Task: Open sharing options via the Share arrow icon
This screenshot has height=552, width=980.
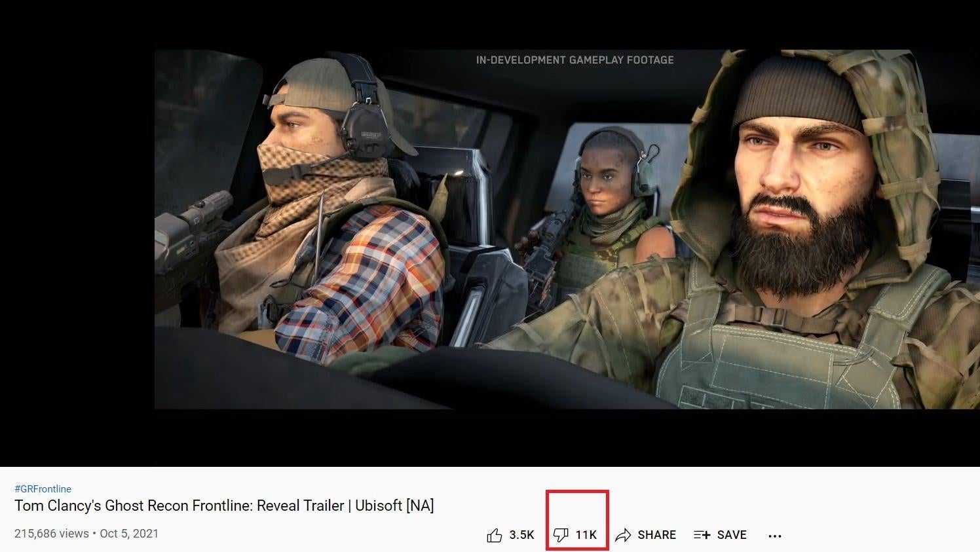Action: 622,535
